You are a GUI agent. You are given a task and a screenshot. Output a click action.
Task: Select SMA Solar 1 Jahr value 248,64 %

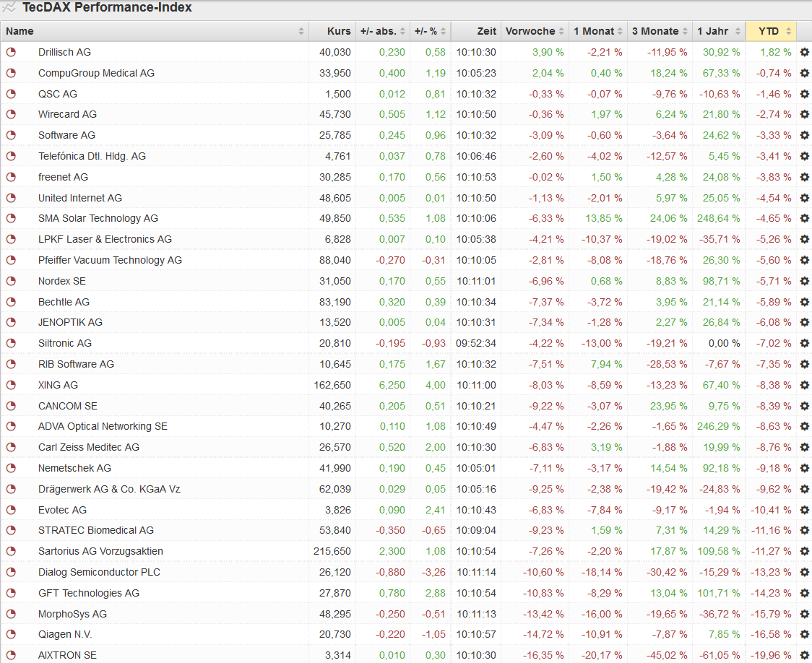tap(718, 218)
